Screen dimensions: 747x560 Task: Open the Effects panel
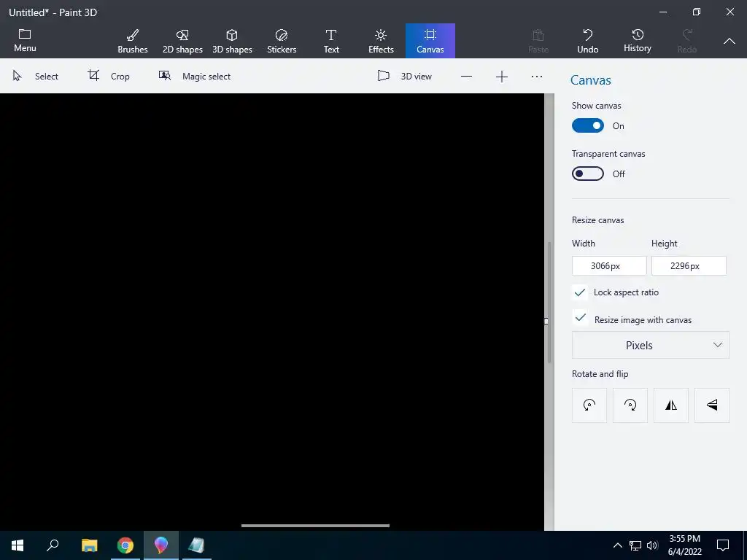381,41
